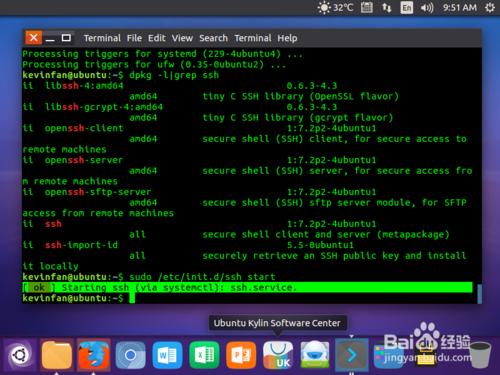Open the Edit menu

tap(157, 38)
